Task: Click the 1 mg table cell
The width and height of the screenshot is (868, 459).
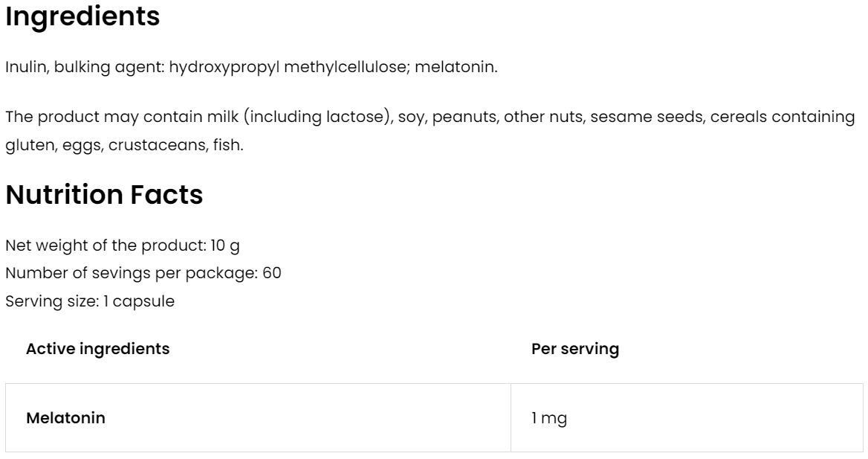Action: coord(548,418)
